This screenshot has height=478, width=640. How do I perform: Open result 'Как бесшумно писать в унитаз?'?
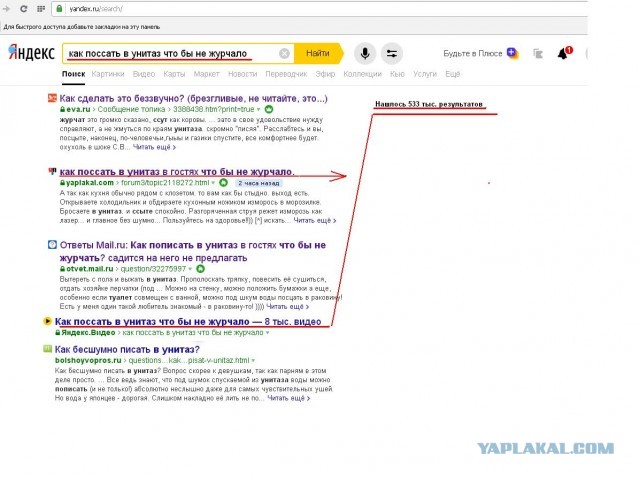coord(127,349)
